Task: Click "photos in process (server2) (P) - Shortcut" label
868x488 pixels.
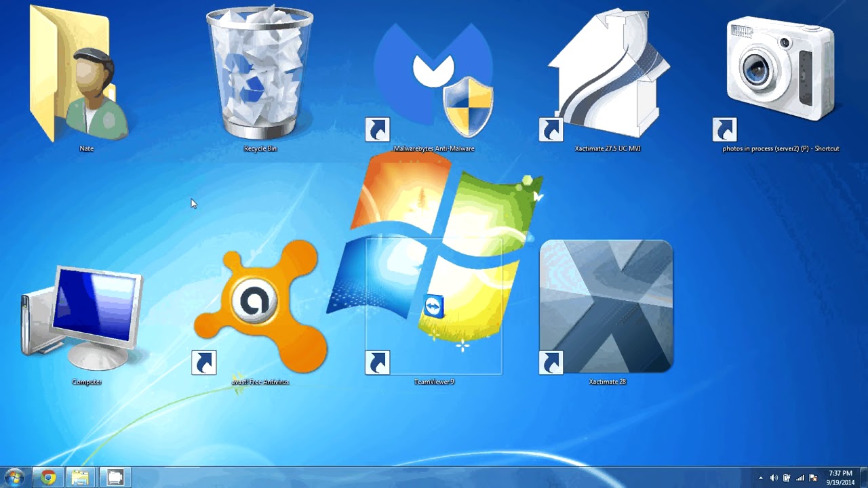Action: click(x=781, y=148)
